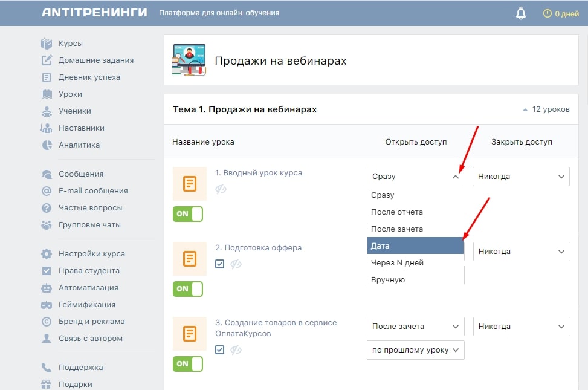The height and width of the screenshot is (390, 588).
Task: Open lesson 2. Подготовка оффера
Action: (x=259, y=248)
